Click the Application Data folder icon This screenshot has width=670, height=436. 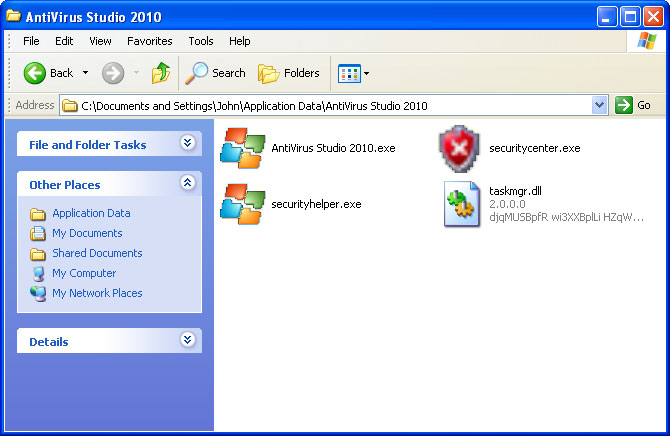pyautogui.click(x=38, y=214)
